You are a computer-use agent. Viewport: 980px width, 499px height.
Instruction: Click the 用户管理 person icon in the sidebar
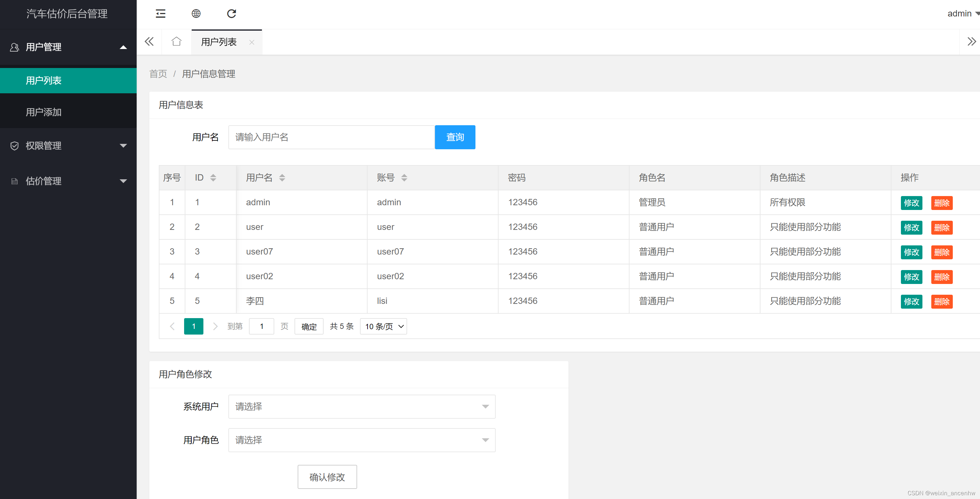point(15,47)
